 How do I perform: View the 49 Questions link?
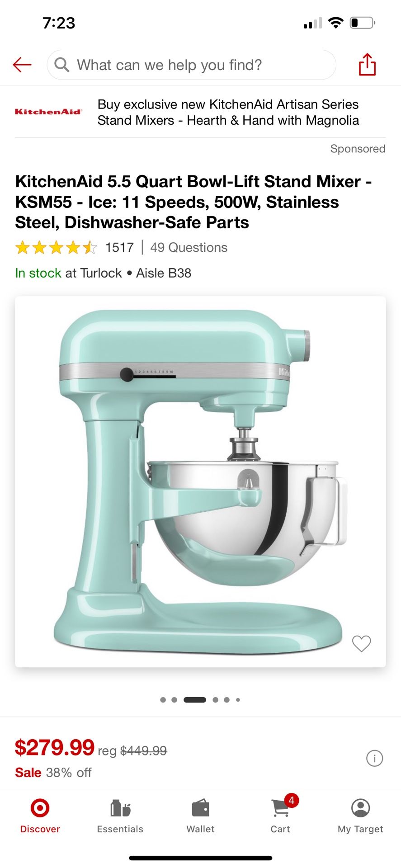(x=189, y=248)
